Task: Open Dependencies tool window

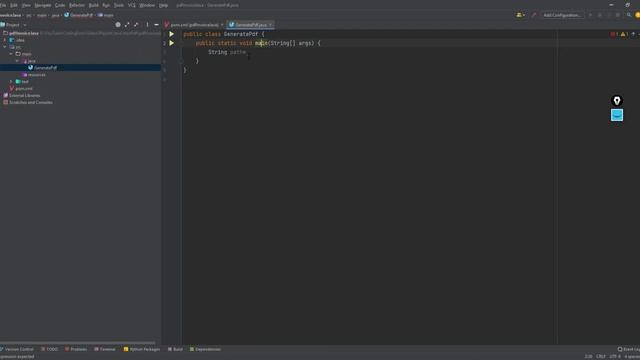Action: coord(205,349)
